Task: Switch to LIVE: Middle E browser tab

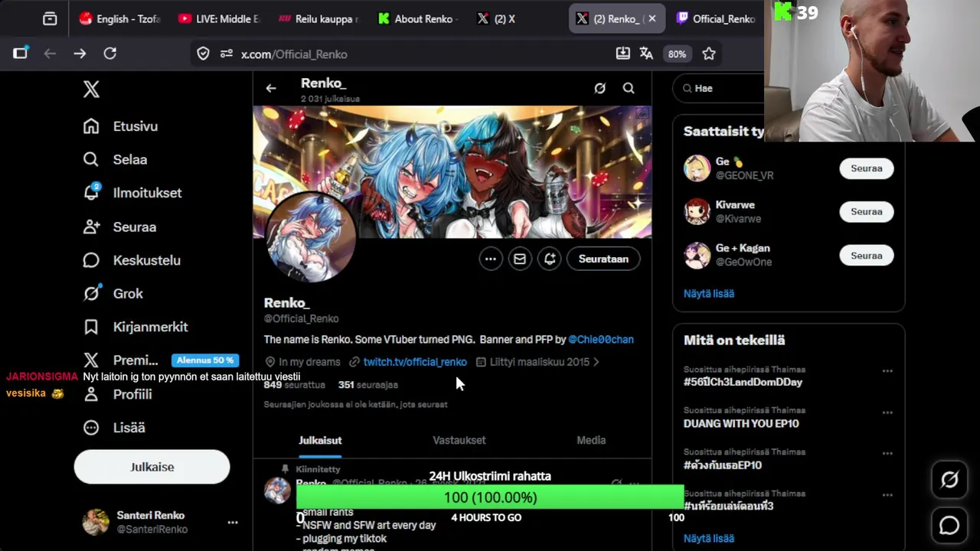Action: click(220, 19)
